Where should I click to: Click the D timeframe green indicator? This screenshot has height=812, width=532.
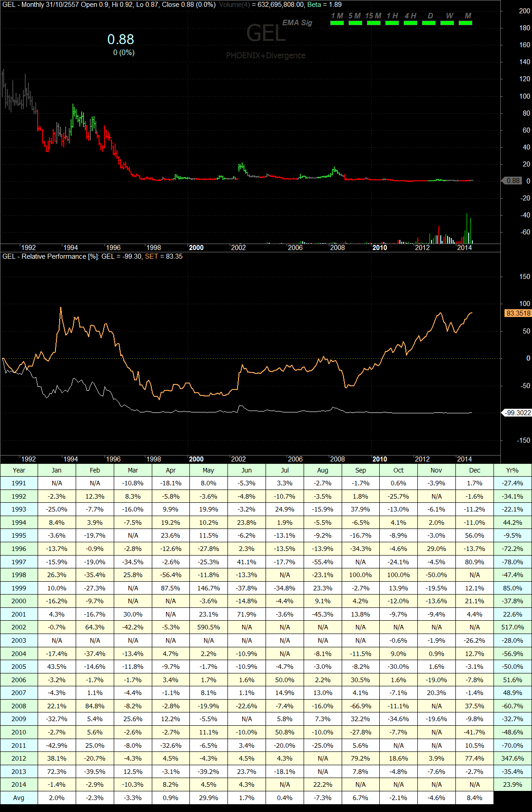[429, 22]
